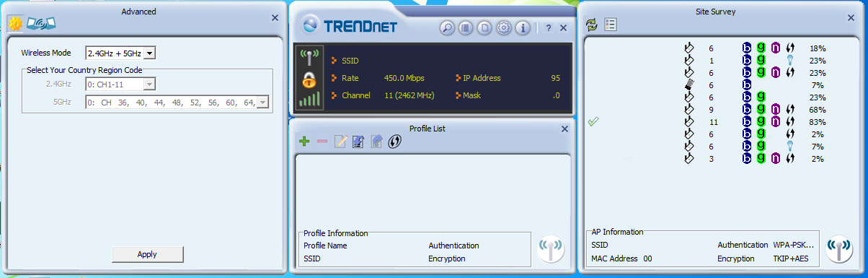
Task: Edit profile using the pencil notepad icon
Action: coord(340,142)
